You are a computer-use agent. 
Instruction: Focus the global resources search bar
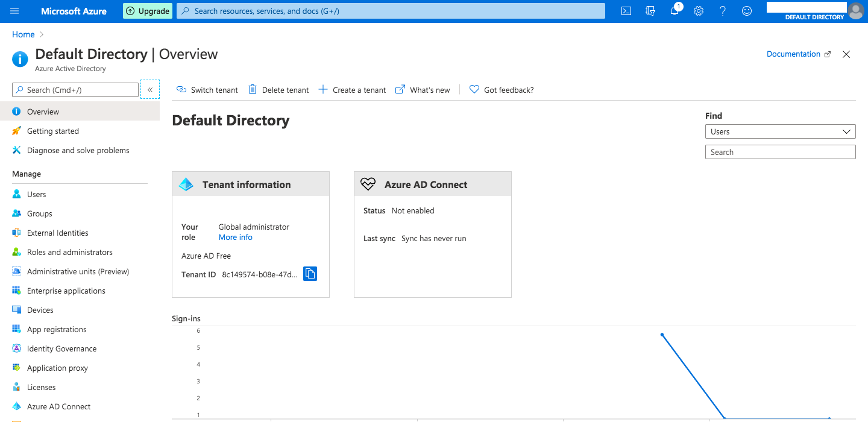pyautogui.click(x=391, y=11)
